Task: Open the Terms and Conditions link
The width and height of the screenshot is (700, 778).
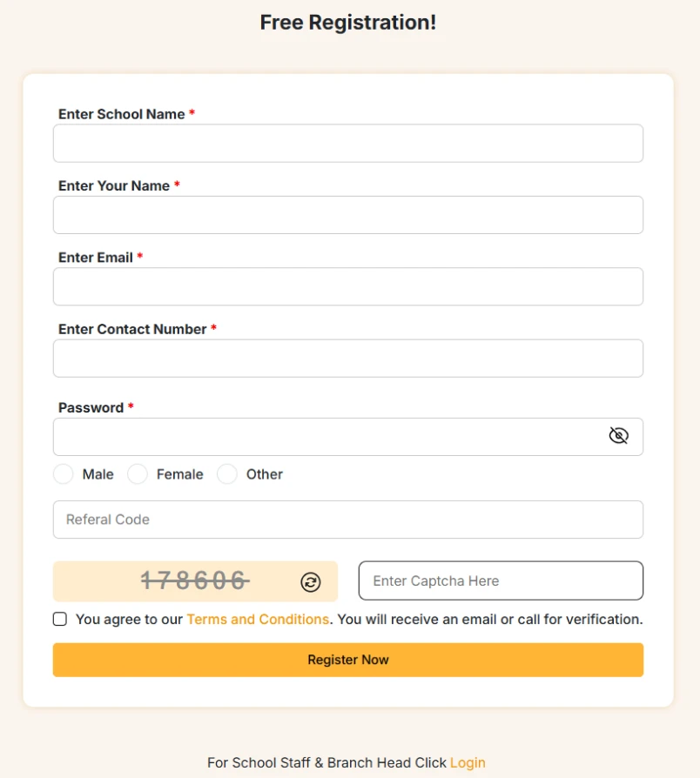Action: (258, 620)
